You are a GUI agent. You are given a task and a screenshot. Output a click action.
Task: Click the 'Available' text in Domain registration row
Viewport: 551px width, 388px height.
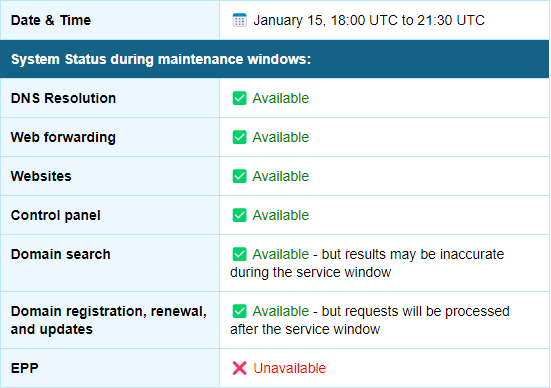point(281,311)
